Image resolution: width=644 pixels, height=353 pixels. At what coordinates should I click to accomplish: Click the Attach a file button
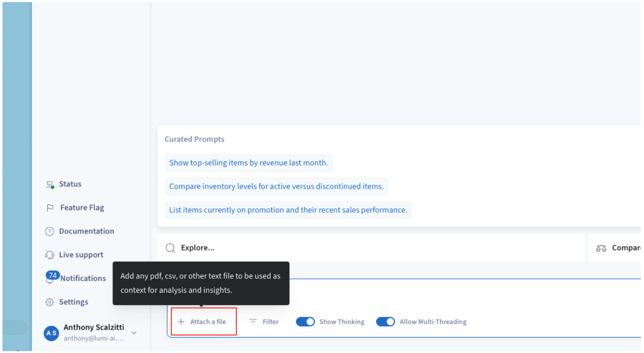click(x=203, y=322)
